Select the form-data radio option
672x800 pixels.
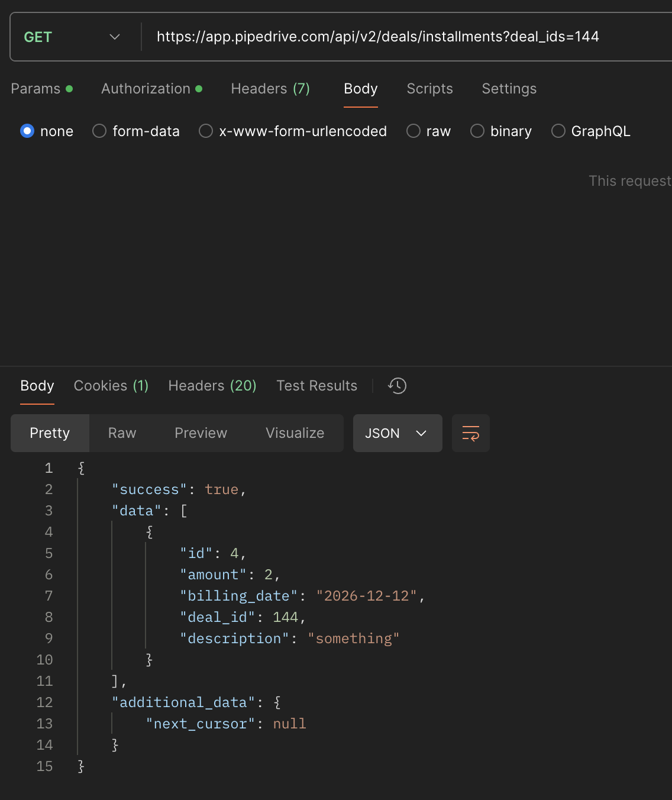[x=99, y=131]
